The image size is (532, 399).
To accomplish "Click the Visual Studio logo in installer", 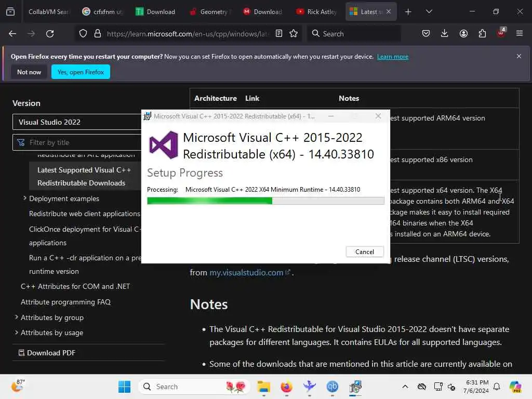I will click(x=164, y=145).
